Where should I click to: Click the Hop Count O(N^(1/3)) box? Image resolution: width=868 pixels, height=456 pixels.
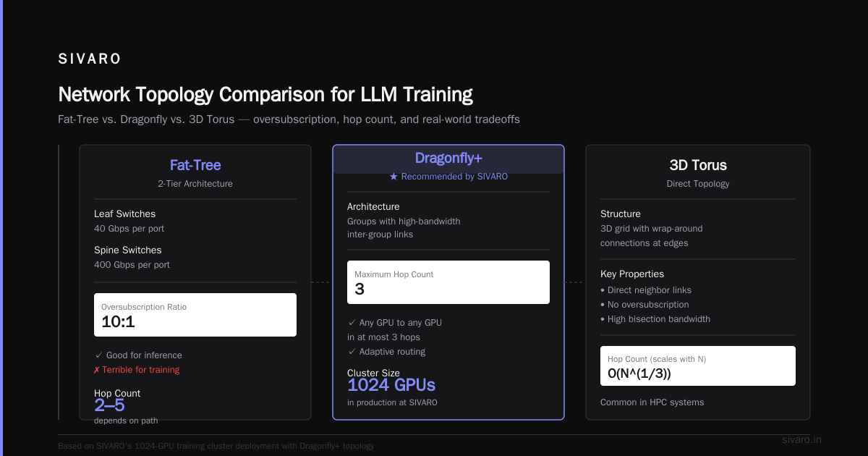[x=698, y=366]
